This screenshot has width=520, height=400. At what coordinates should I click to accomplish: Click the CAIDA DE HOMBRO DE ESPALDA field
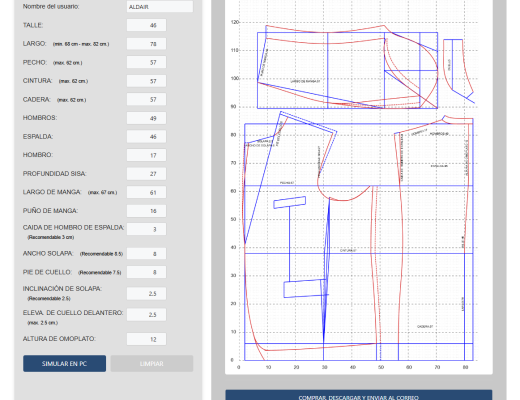(x=146, y=229)
